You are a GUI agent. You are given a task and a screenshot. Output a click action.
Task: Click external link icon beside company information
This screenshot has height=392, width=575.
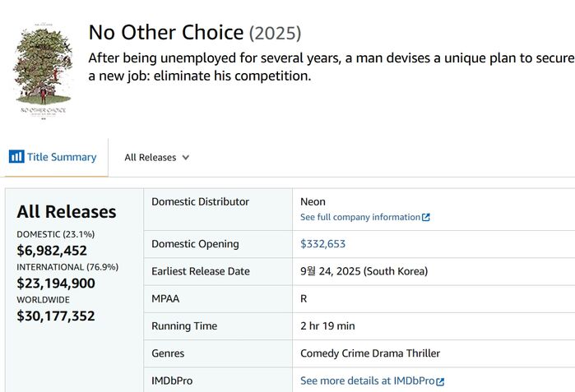(426, 218)
